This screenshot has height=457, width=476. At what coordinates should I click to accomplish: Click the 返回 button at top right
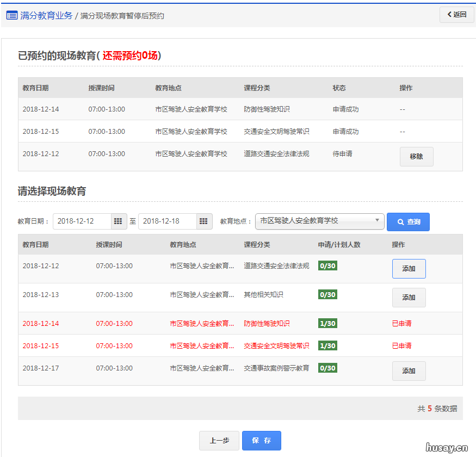[x=456, y=15]
